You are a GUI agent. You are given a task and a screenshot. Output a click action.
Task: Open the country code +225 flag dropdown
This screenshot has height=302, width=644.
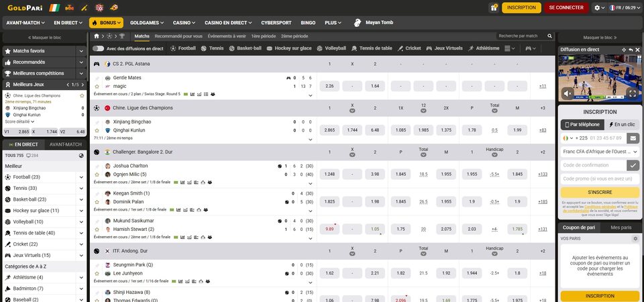pos(568,138)
